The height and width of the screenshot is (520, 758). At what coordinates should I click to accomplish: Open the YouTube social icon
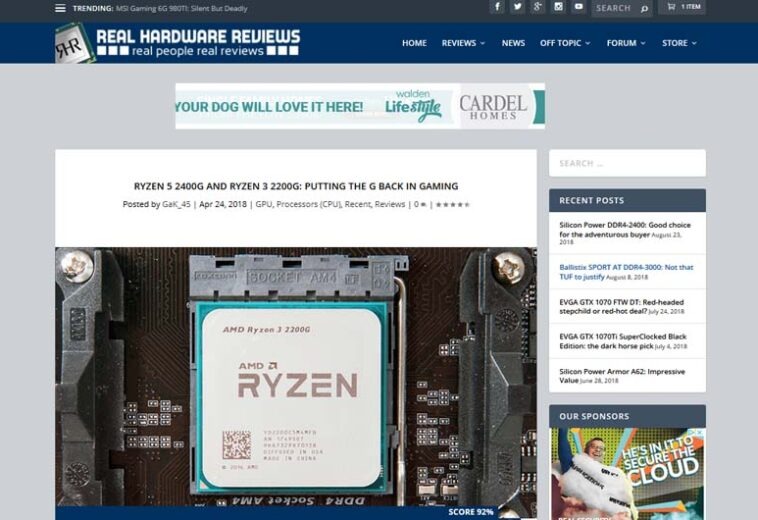(x=579, y=7)
